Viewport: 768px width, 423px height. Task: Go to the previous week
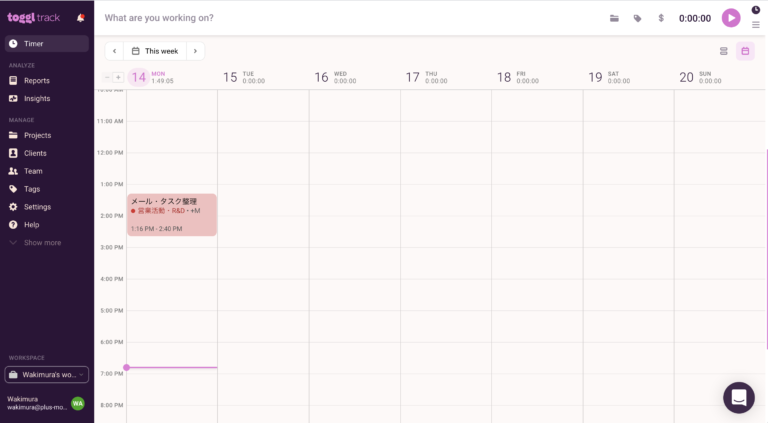[x=114, y=51]
